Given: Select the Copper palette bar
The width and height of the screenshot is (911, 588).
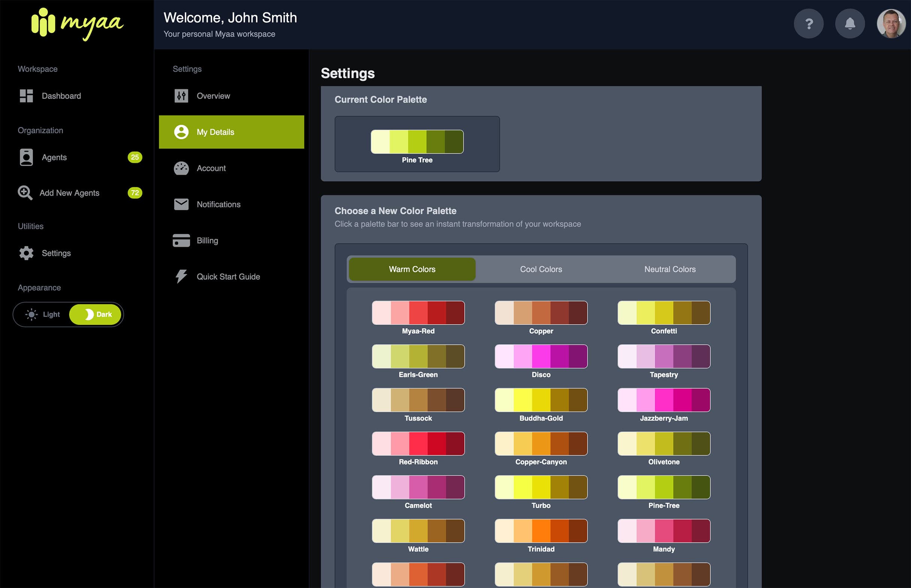Looking at the screenshot, I should (541, 313).
